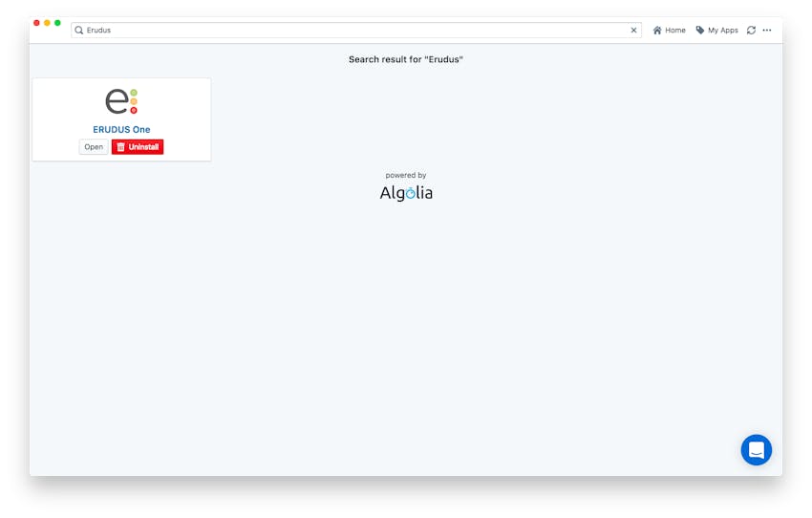Screen dimensions: 812x518
Task: Open the ERUDUS One title link
Action: [x=121, y=130]
